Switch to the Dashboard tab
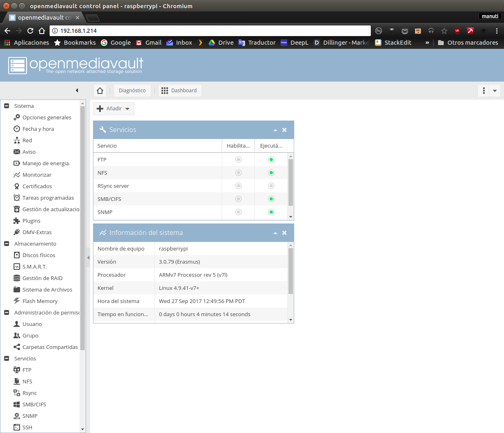 [x=180, y=91]
